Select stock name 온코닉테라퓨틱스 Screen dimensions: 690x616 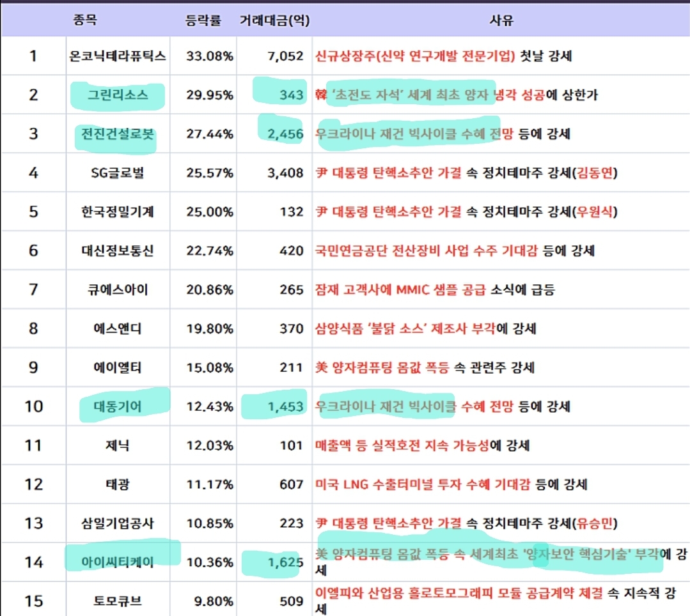pyautogui.click(x=118, y=56)
